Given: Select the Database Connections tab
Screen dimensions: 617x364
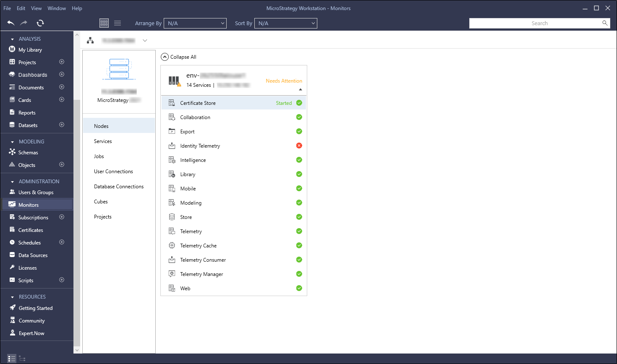Looking at the screenshot, I should [x=119, y=187].
